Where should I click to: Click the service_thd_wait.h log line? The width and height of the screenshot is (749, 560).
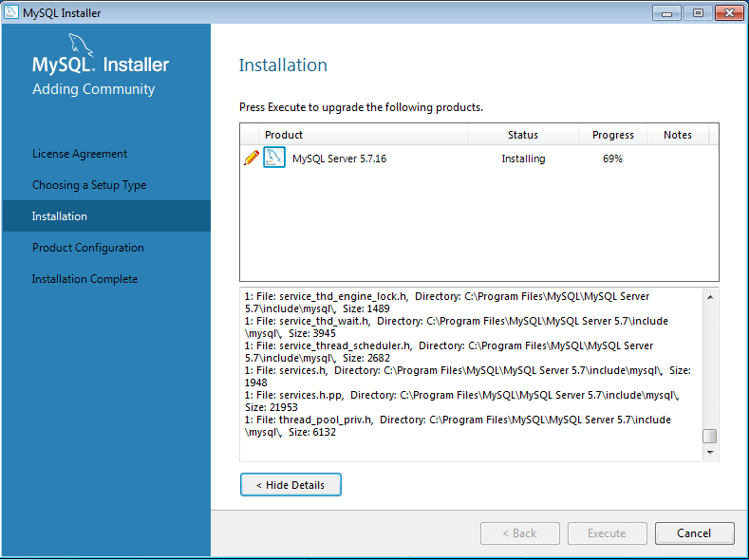457,327
